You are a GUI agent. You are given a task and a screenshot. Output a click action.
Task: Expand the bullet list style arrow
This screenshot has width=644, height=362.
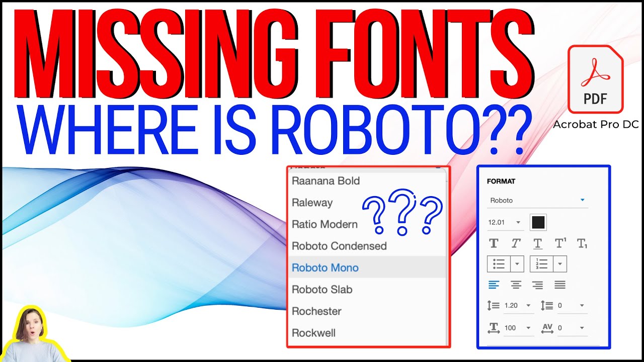[517, 263]
